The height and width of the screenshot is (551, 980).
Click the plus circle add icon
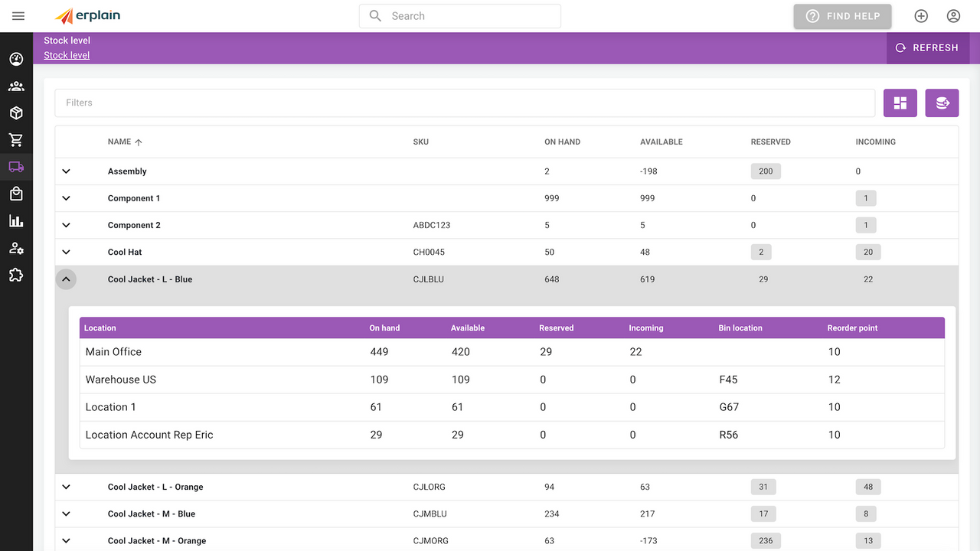[921, 16]
